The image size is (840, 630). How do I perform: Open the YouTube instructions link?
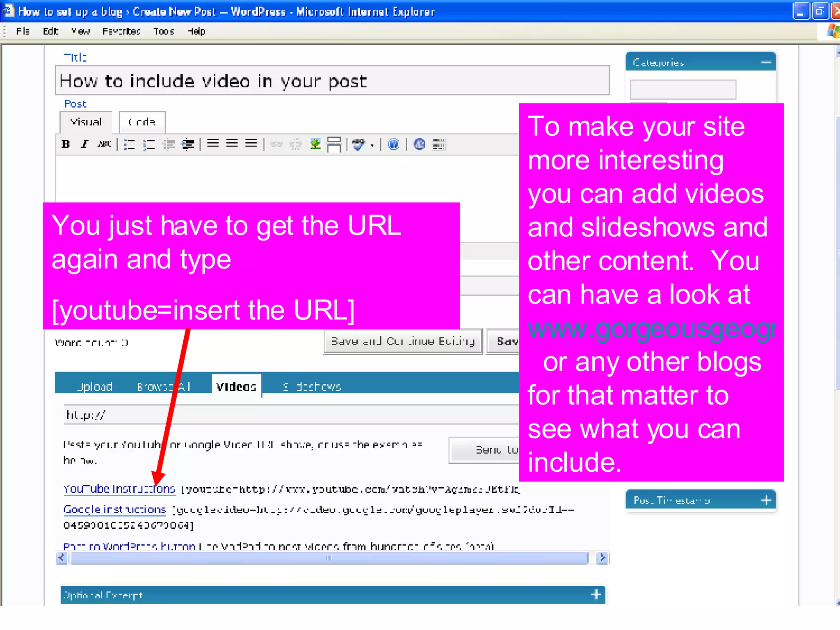coord(119,489)
